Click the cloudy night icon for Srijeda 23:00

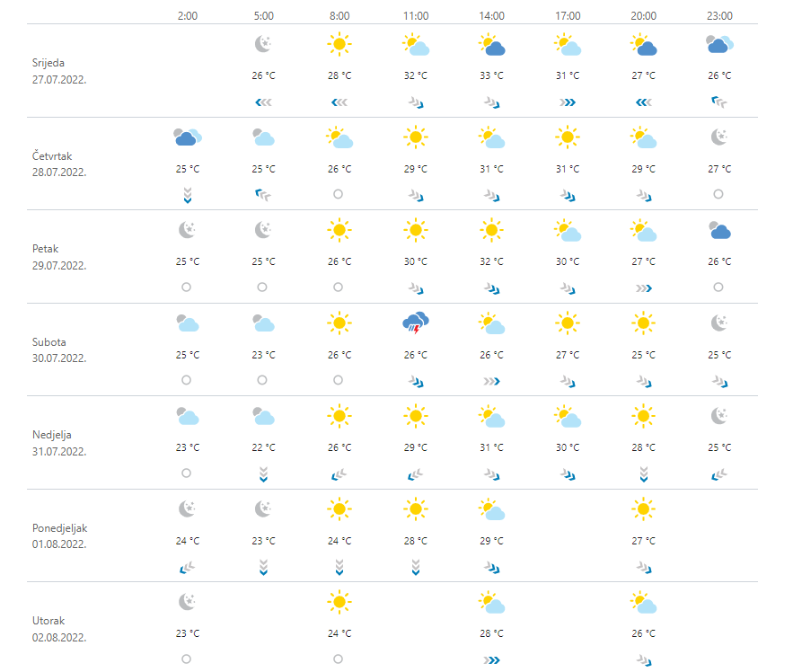[719, 44]
